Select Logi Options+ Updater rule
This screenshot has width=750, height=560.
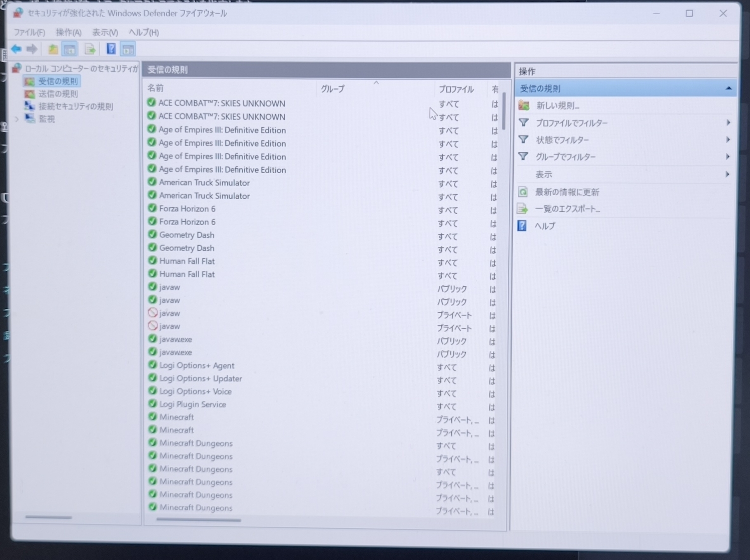pos(201,378)
